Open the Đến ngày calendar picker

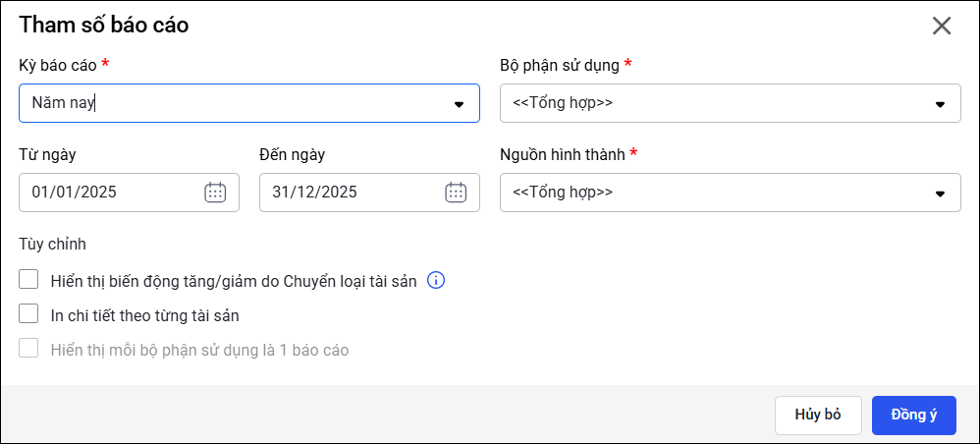[x=456, y=193]
